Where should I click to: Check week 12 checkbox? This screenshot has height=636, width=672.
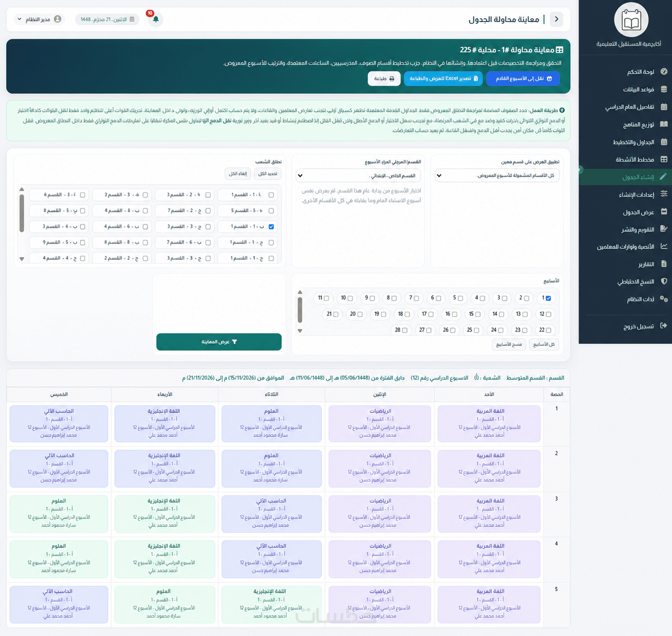tap(548, 314)
